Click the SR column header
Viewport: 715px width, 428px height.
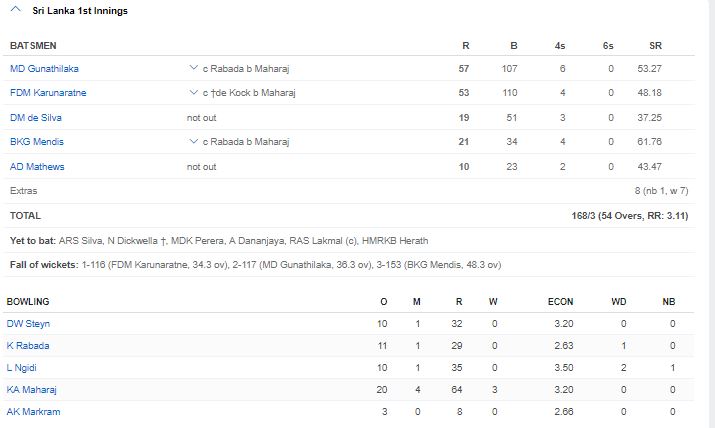point(655,46)
